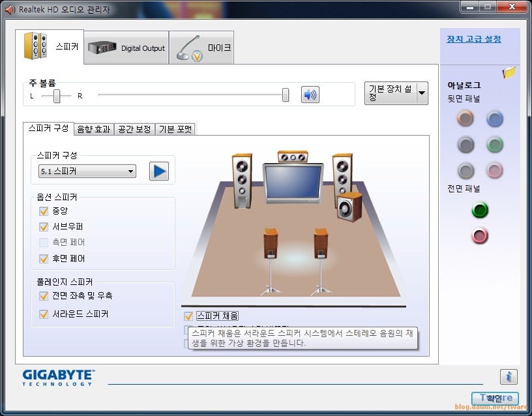
Task: Toggle 전면 좌측 및 우측 full-range checkbox
Action: pyautogui.click(x=44, y=296)
